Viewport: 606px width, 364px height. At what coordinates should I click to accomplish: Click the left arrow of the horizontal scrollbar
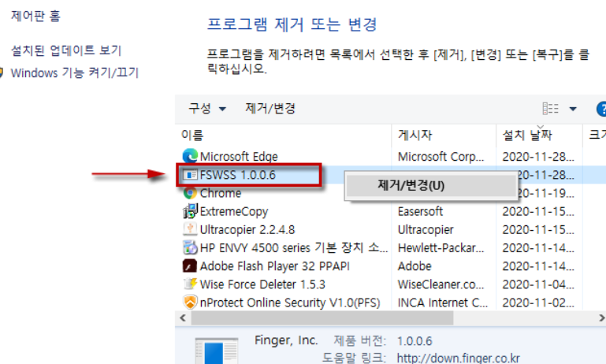[x=183, y=318]
